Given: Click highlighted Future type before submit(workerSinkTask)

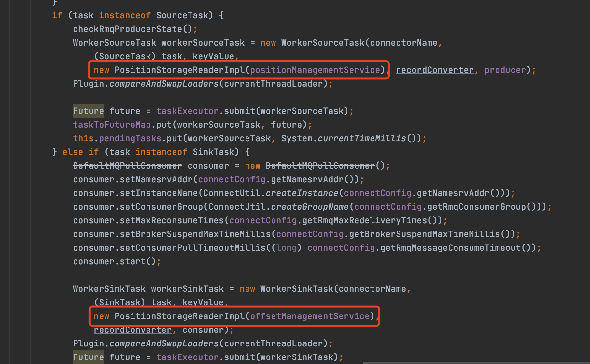Looking at the screenshot, I should click(x=88, y=357).
